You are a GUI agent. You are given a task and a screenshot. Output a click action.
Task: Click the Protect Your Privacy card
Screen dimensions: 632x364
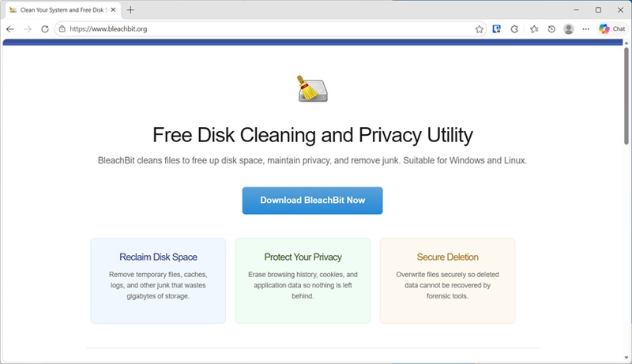[x=303, y=280]
